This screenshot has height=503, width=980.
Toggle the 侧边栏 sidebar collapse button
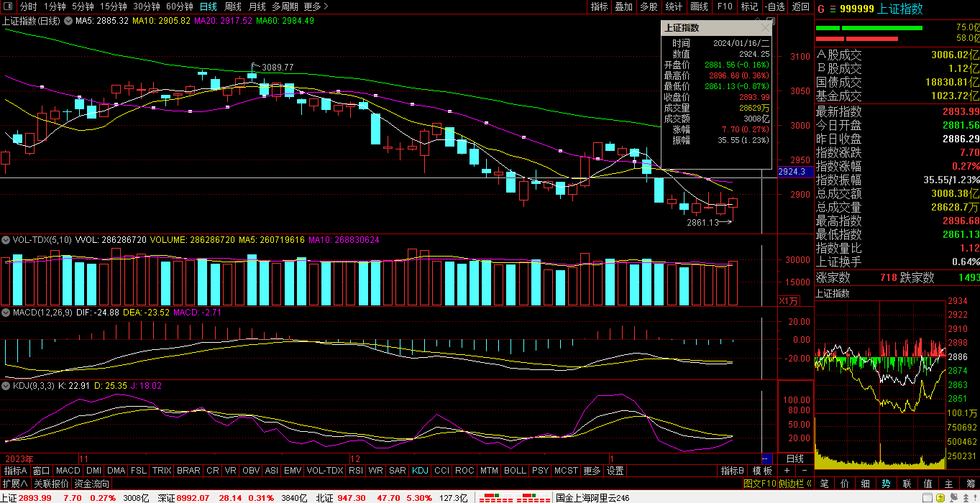click(x=794, y=484)
